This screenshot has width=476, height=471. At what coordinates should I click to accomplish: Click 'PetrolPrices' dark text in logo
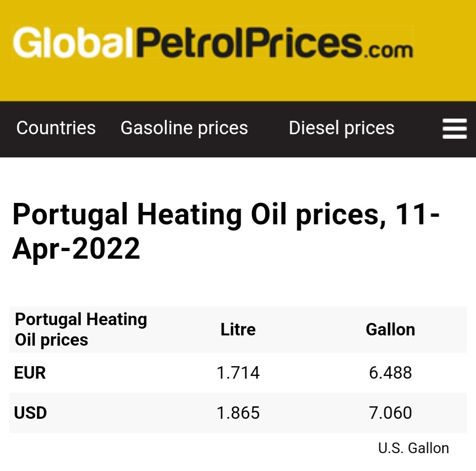248,42
